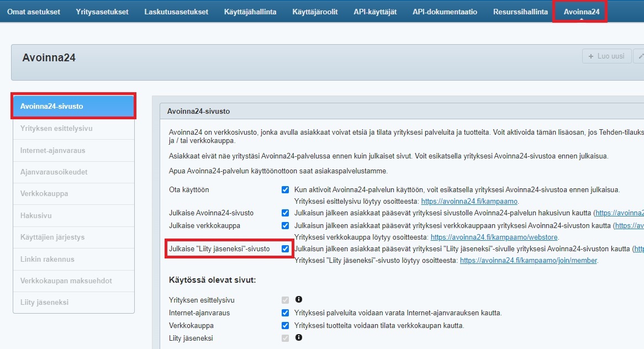Toggle Verkkokauppa checkbox under Käytössä olevat sivut
The width and height of the screenshot is (644, 349).
click(x=285, y=325)
